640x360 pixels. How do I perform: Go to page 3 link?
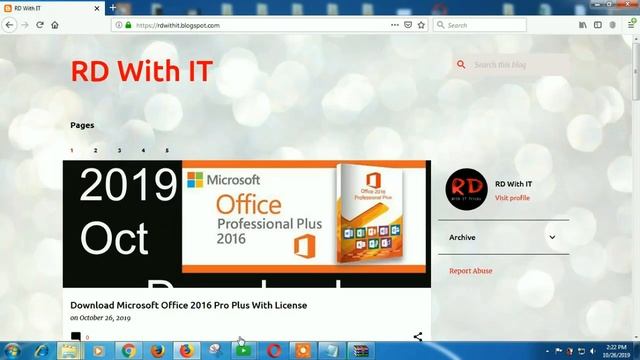click(x=119, y=150)
